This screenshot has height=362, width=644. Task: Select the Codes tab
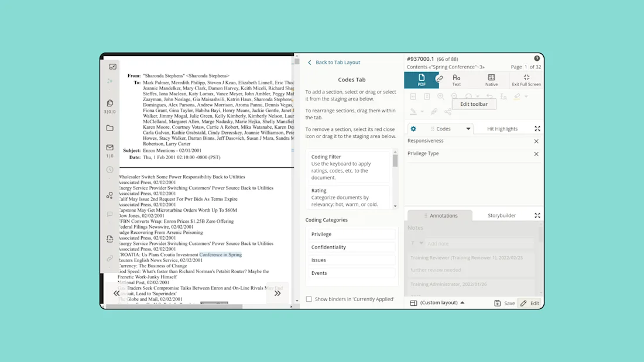pyautogui.click(x=443, y=129)
